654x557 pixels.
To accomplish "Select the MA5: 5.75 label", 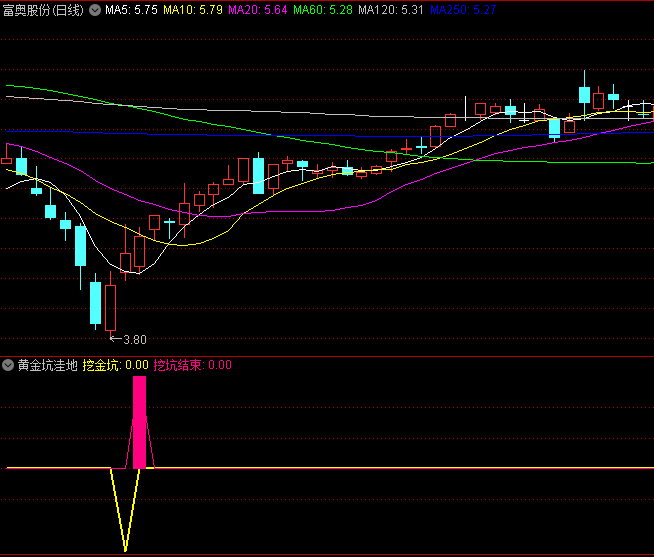I will pos(131,10).
